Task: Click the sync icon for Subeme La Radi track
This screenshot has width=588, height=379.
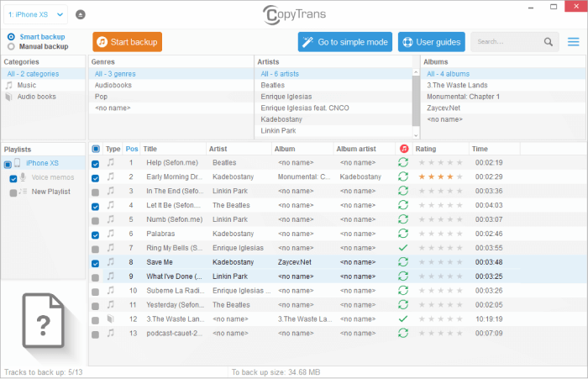Action: [x=403, y=291]
